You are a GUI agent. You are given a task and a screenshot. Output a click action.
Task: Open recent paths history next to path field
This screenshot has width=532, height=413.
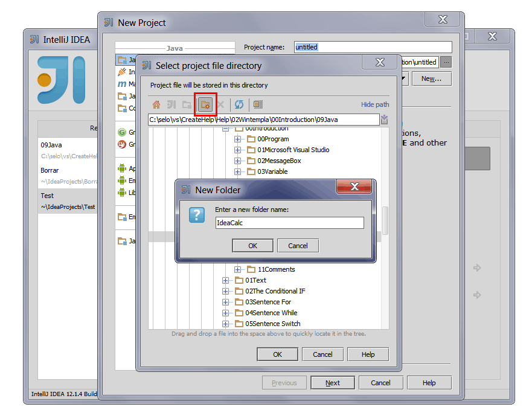click(384, 120)
